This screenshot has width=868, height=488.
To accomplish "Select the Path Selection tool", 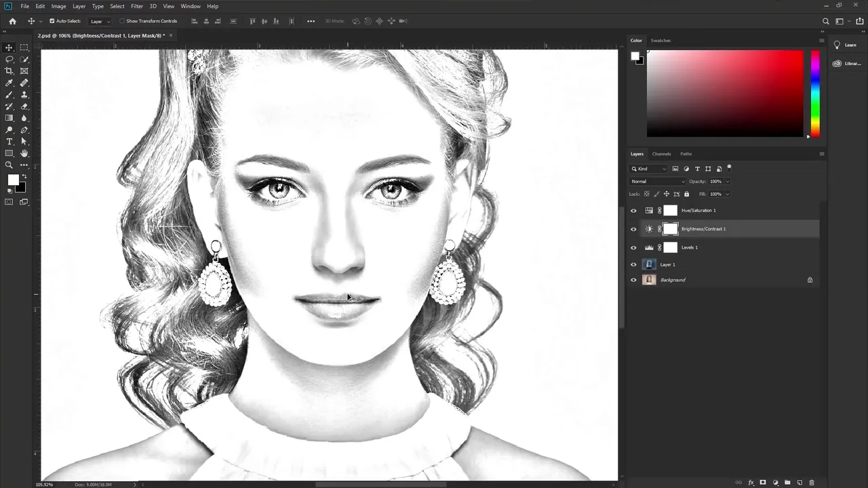I will 24,142.
